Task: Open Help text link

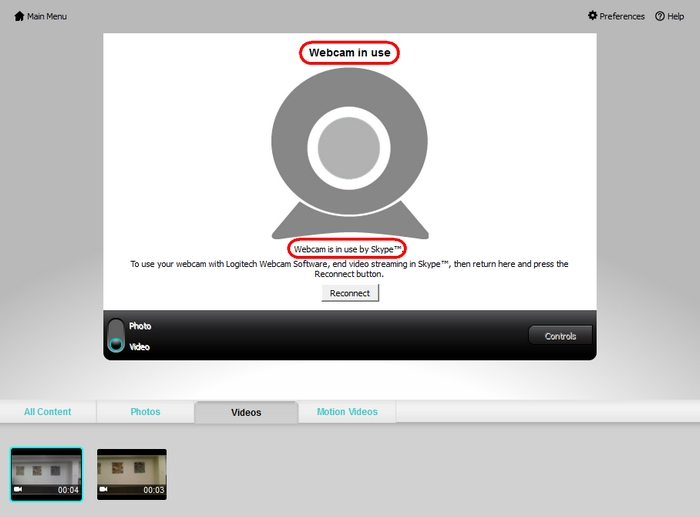Action: [x=675, y=17]
